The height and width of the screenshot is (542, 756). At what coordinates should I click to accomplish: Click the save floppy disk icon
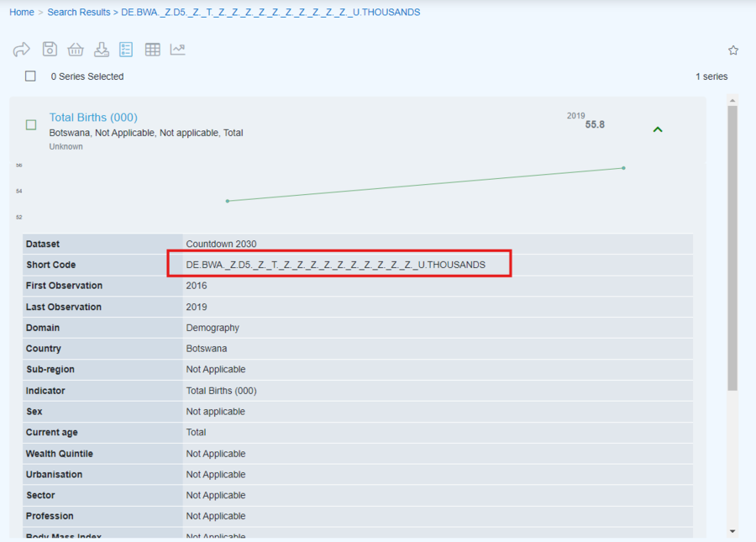click(50, 50)
